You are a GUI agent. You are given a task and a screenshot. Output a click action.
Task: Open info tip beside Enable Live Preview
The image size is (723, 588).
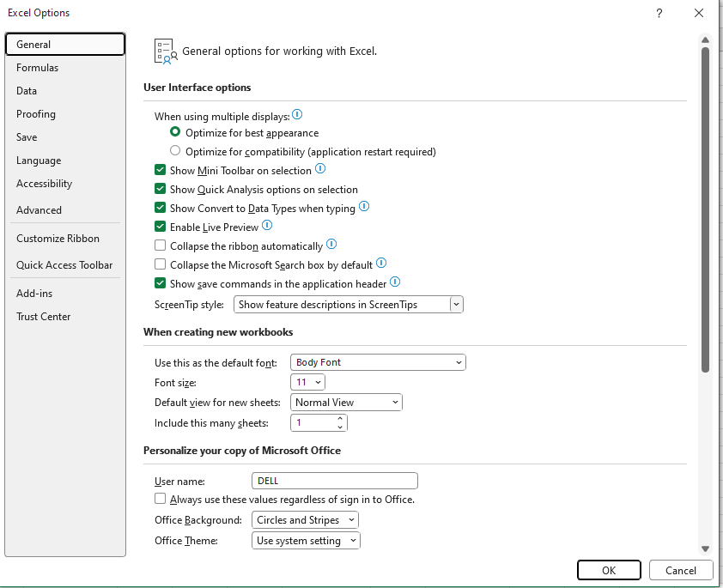click(267, 225)
